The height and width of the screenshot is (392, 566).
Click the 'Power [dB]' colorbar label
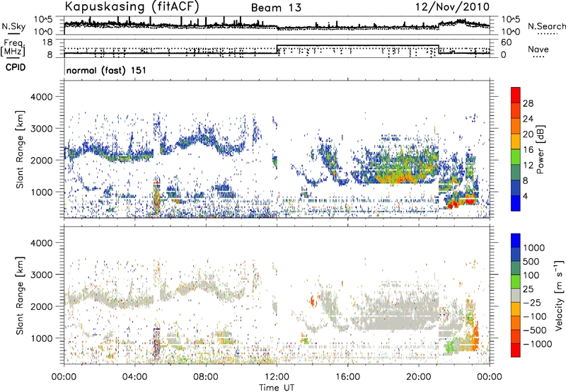tap(541, 149)
